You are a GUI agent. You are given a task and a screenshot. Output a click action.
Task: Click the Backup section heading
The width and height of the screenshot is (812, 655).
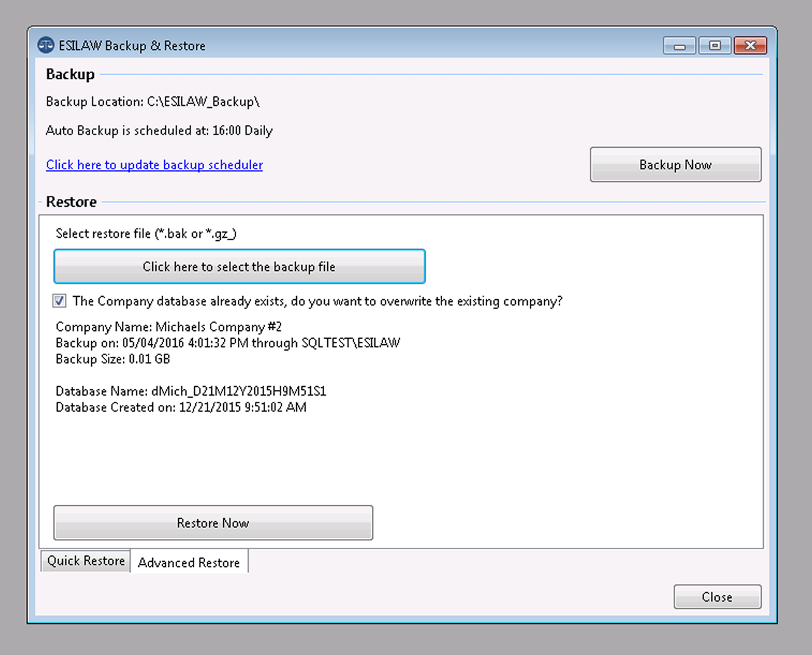click(70, 74)
